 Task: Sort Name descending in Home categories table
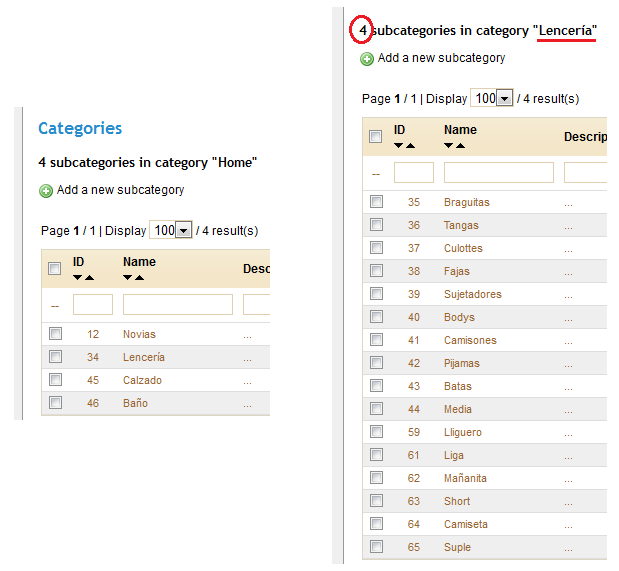(x=128, y=277)
